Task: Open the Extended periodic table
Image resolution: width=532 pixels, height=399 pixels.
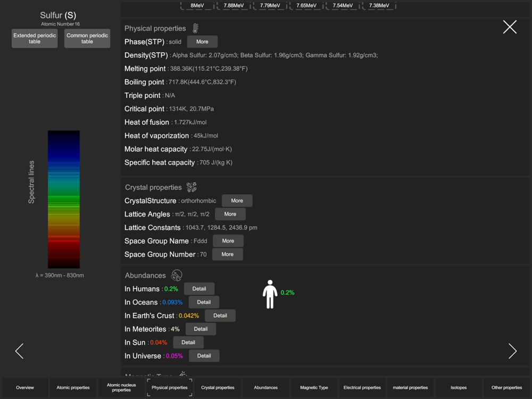Action: [35, 38]
